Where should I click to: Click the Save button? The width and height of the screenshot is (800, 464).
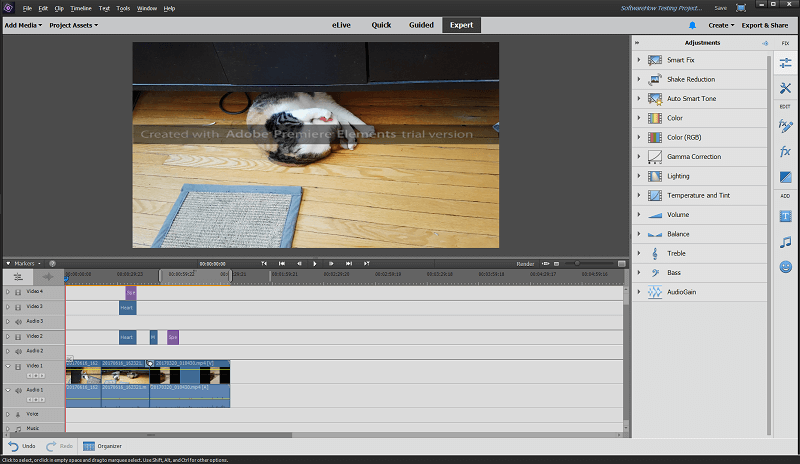tap(720, 8)
